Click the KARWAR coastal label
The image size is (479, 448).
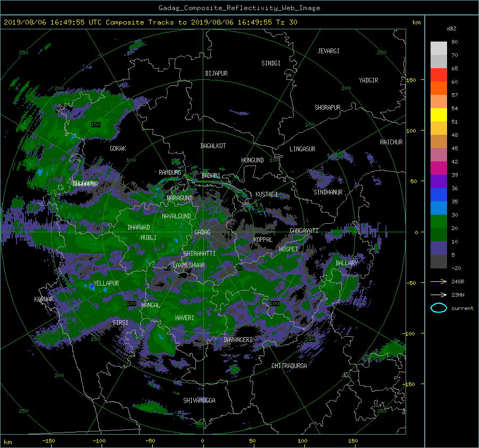(x=44, y=299)
